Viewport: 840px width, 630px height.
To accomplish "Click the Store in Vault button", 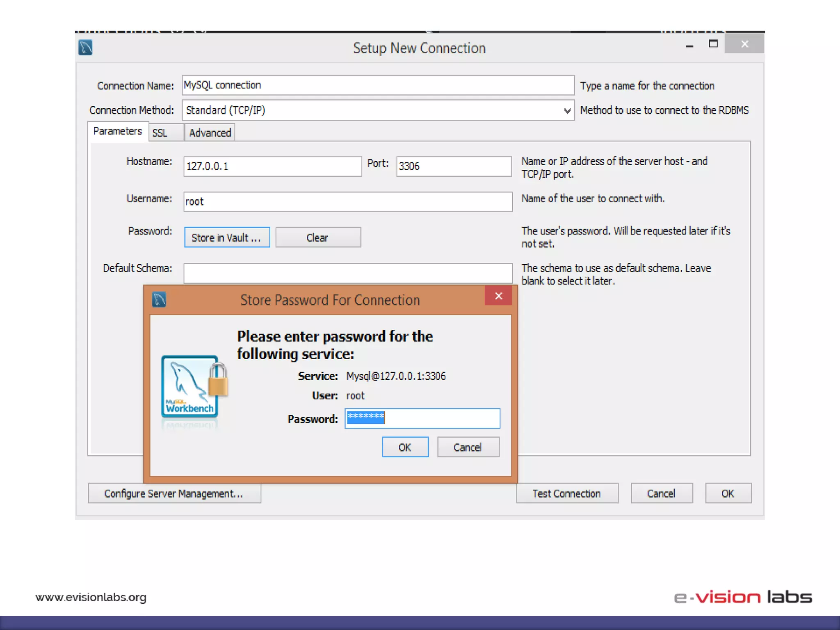I will 227,237.
